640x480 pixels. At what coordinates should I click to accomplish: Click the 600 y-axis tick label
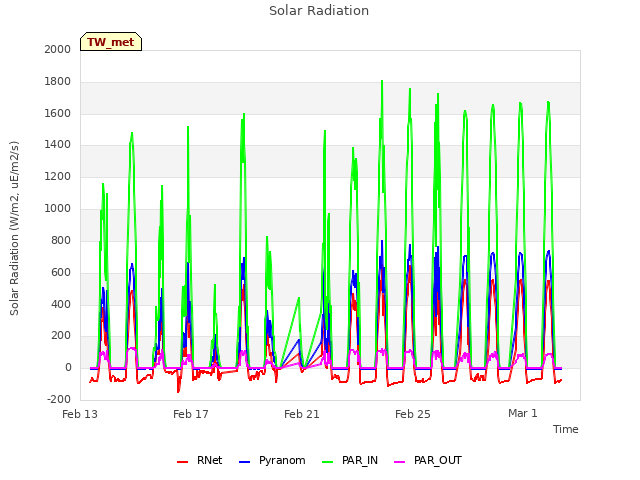tap(61, 272)
